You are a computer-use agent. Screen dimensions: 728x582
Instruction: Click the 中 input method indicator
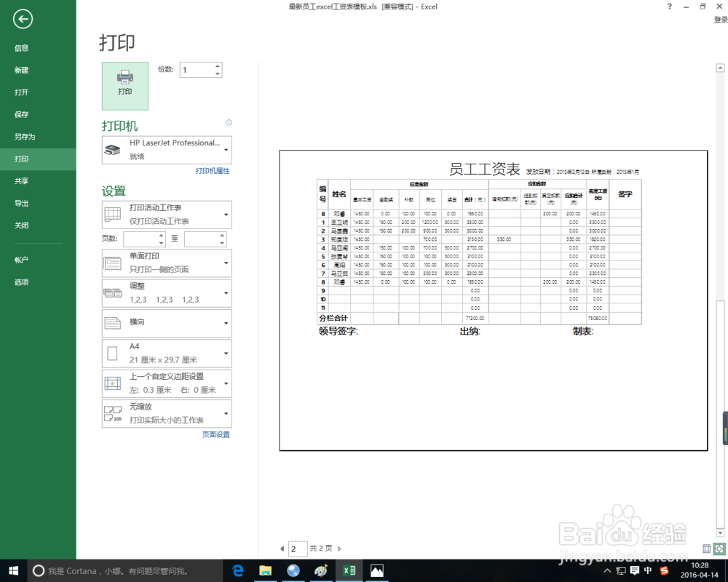tap(648, 570)
